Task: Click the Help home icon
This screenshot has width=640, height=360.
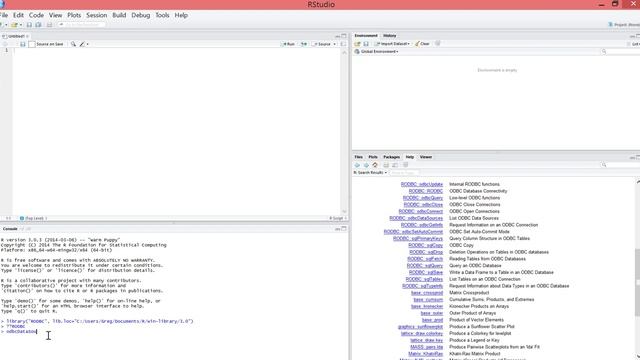Action: [x=375, y=165]
